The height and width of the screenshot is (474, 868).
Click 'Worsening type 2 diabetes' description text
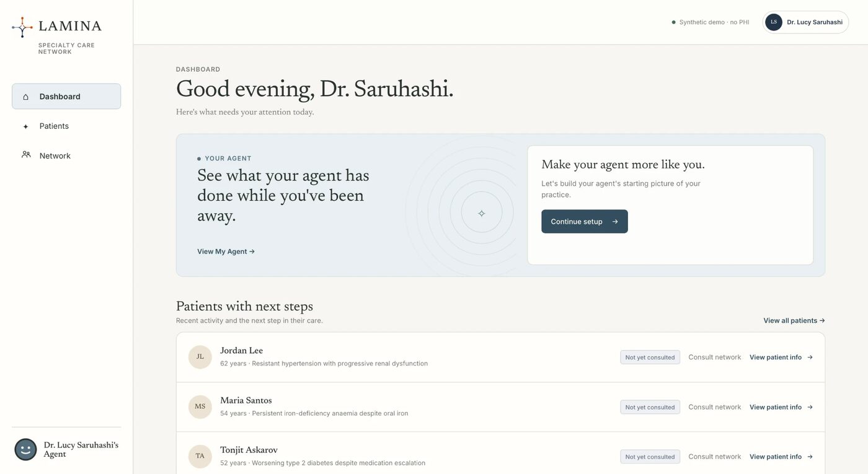[x=339, y=463]
